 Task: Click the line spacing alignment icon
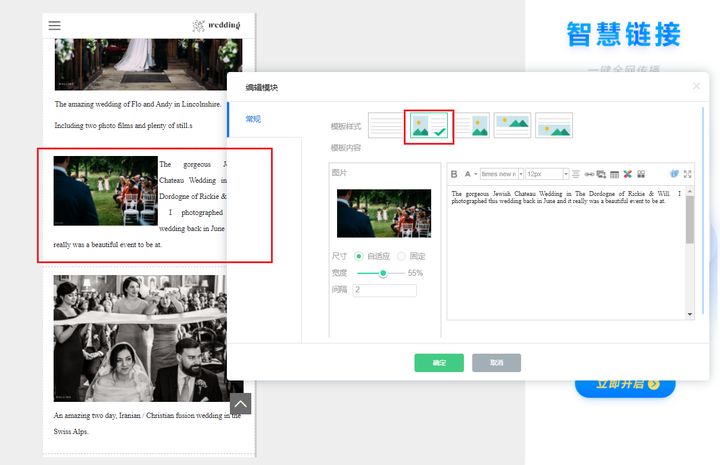pos(576,174)
